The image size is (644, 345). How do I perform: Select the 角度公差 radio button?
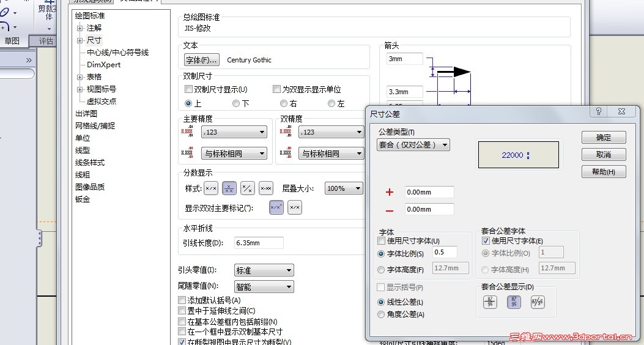pos(381,314)
